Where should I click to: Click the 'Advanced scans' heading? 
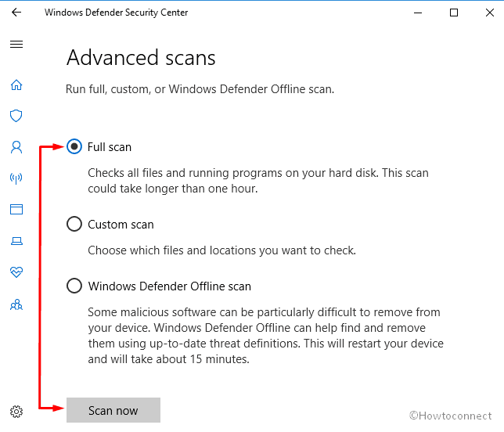click(141, 58)
